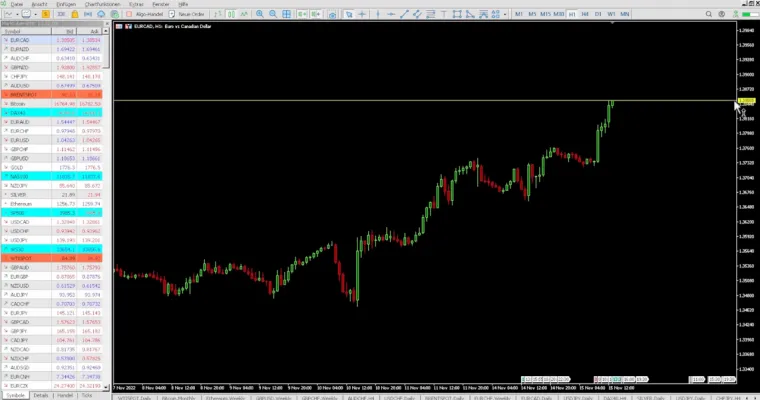Click the Market Watch scrollbar up arrow
Viewport: 760px width, 400px height.
pyautogui.click(x=106, y=31)
